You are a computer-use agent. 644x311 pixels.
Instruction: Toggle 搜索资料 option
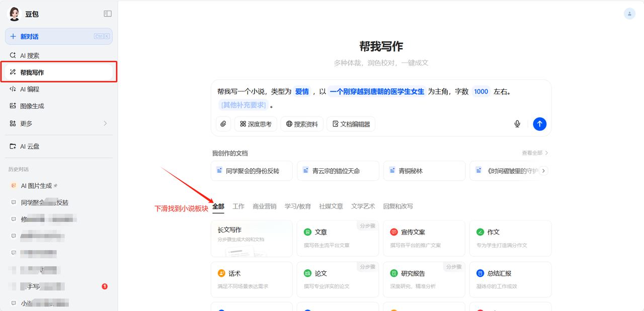coord(302,124)
